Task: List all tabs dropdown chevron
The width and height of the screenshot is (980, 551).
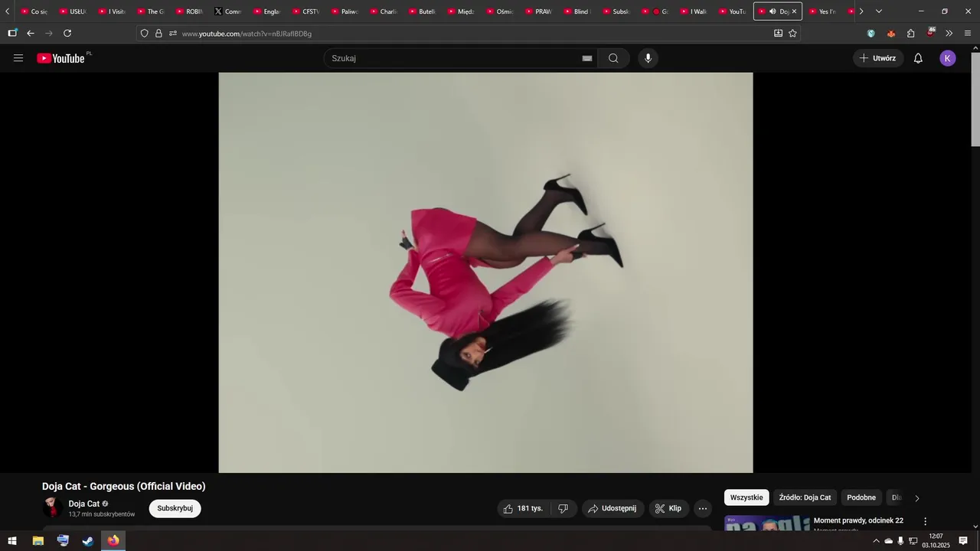Action: (879, 11)
